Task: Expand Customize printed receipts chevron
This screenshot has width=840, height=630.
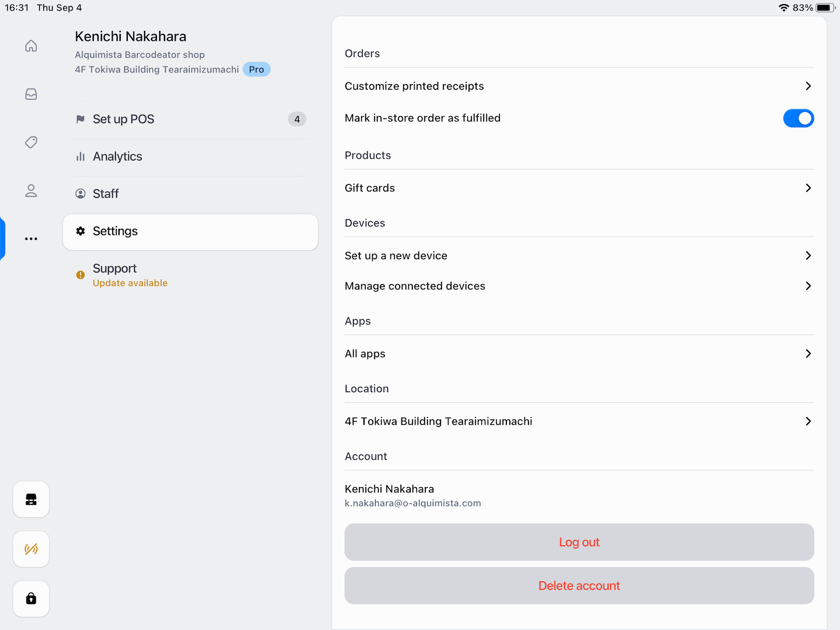Action: 808,86
